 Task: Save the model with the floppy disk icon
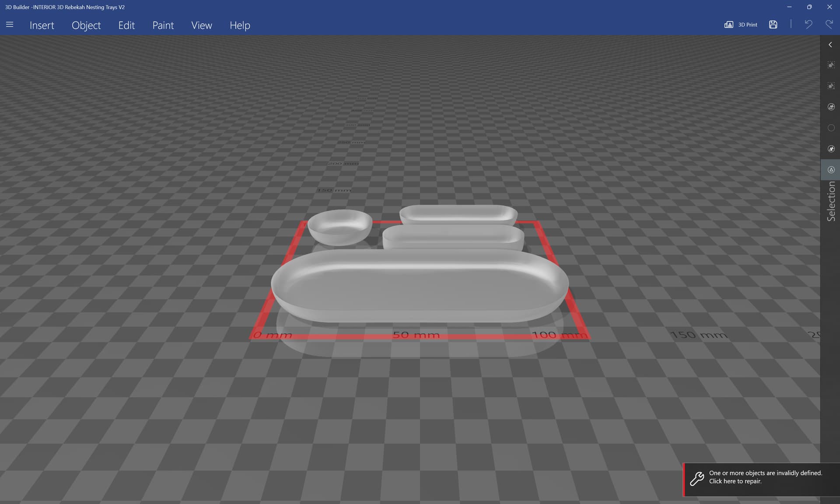point(773,25)
